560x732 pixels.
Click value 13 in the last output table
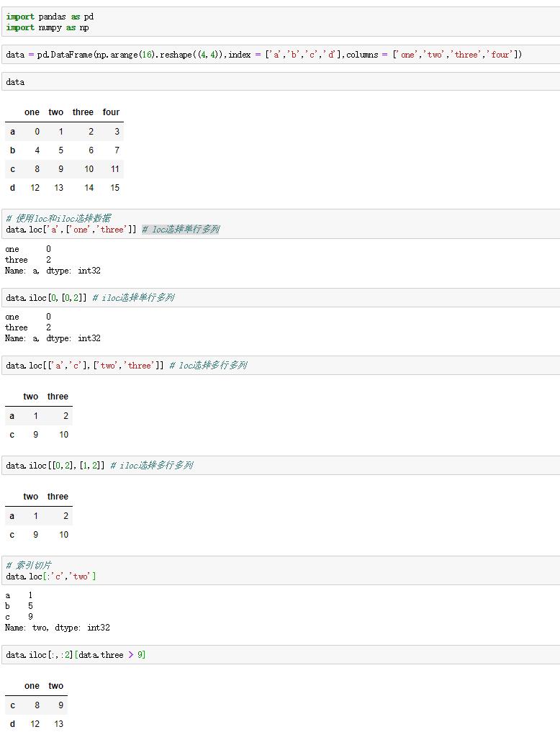point(58,723)
